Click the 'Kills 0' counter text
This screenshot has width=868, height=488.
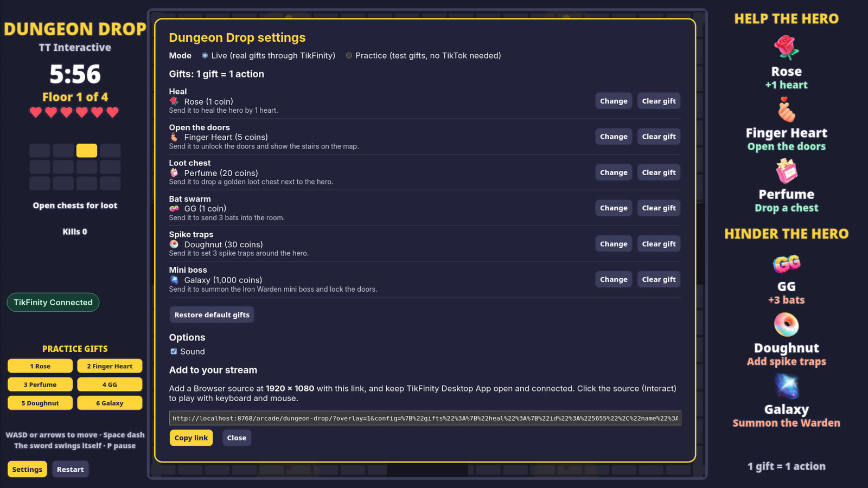(x=75, y=232)
